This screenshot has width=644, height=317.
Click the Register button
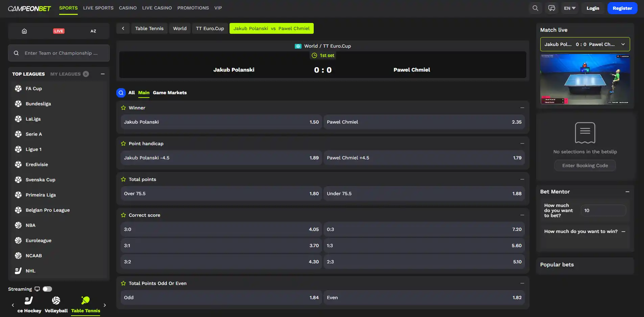tap(622, 8)
